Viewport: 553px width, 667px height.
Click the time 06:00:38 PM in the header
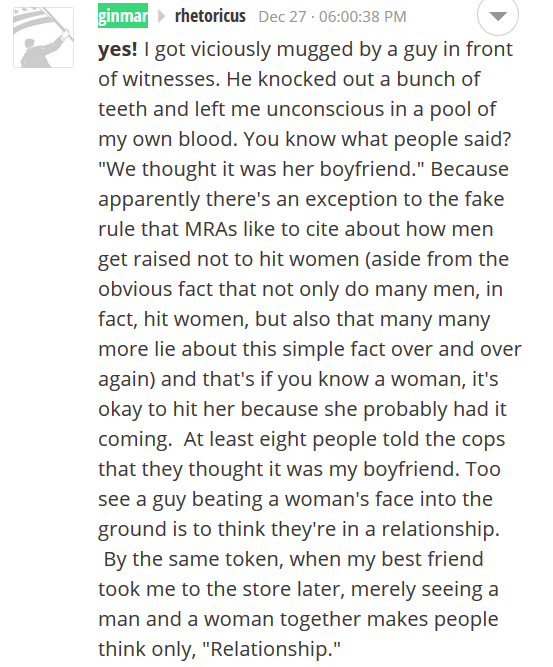click(x=362, y=17)
